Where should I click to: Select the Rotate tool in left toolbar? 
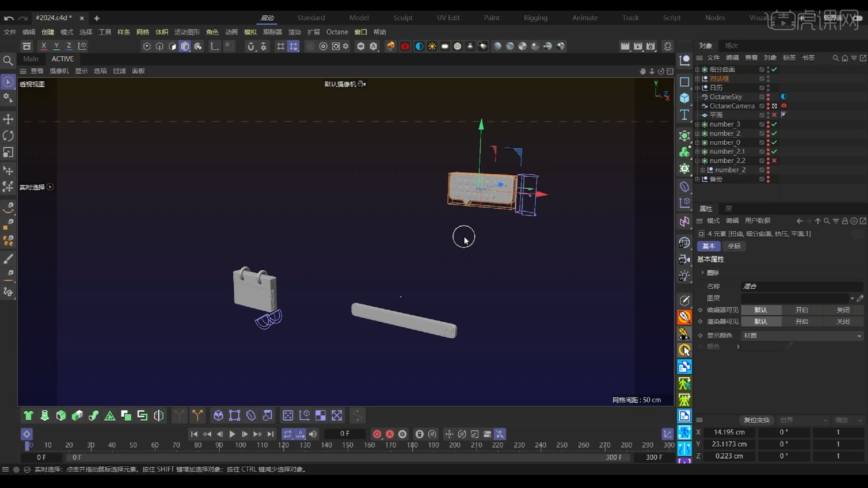(8, 136)
